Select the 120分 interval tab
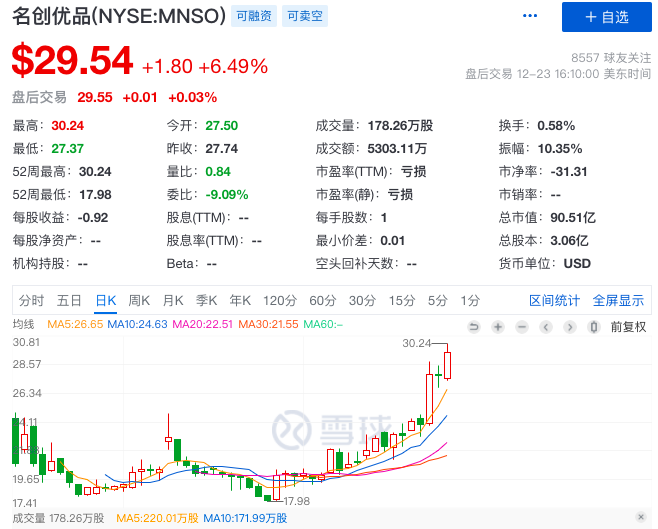This screenshot has width=658, height=529. click(x=280, y=300)
